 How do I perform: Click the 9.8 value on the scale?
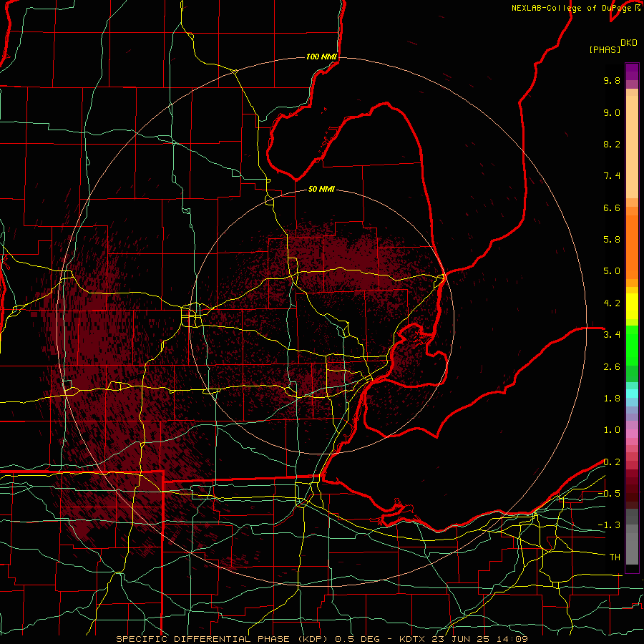point(612,80)
